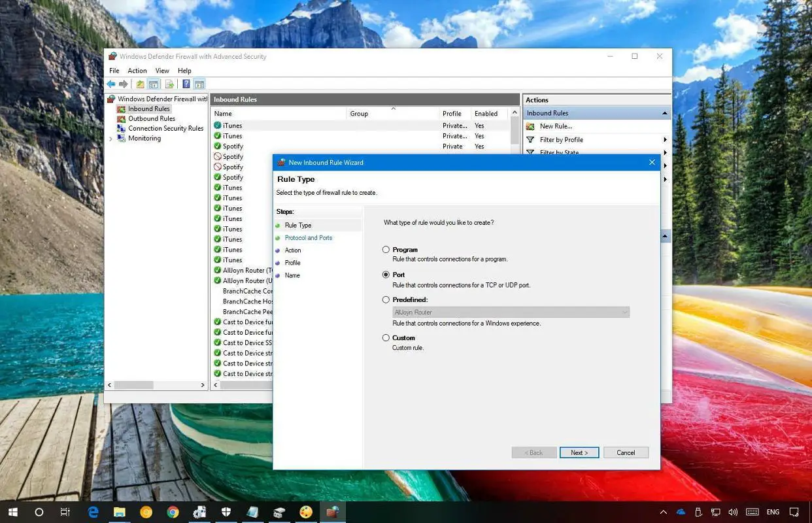The width and height of the screenshot is (812, 523).
Task: Choose the Custom rule type
Action: click(x=386, y=338)
